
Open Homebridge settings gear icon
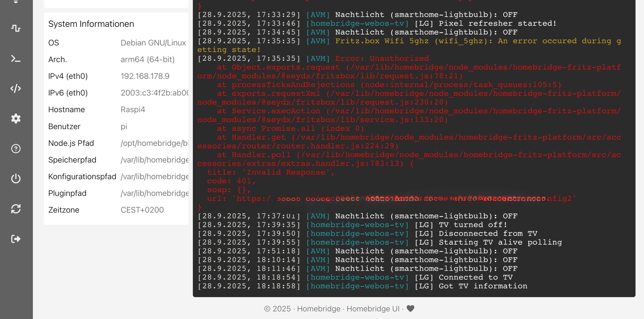16,119
